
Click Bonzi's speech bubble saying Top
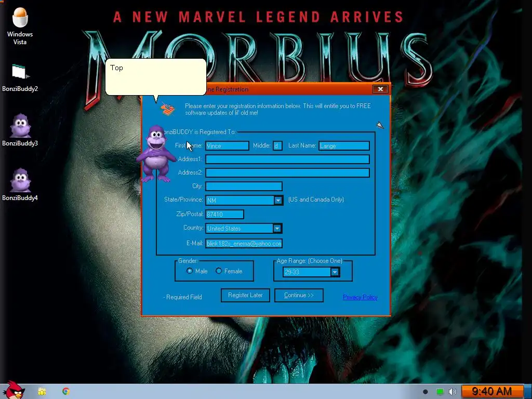tap(156, 77)
